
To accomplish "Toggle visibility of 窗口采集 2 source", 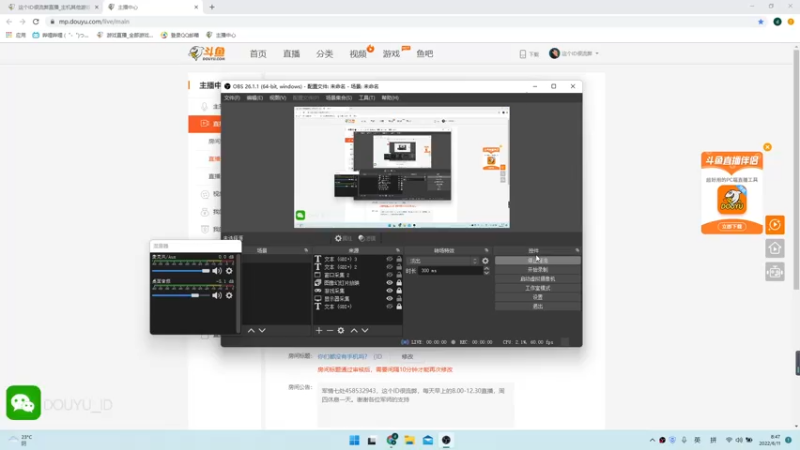I will [390, 275].
